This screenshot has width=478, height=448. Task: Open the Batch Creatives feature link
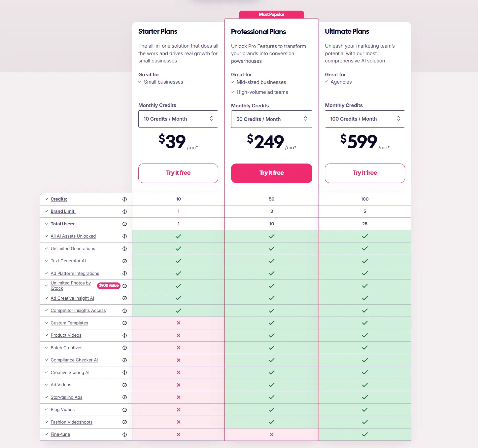pos(66,348)
